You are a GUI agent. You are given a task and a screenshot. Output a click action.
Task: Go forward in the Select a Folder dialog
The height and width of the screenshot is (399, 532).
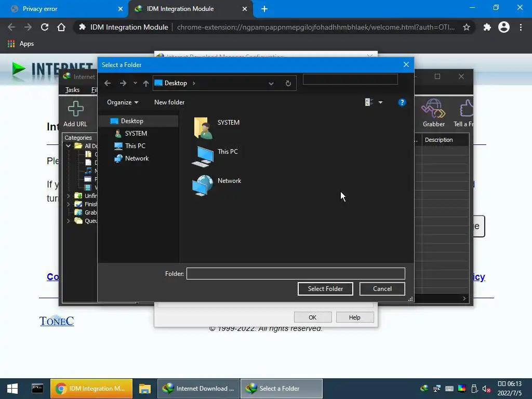point(123,83)
